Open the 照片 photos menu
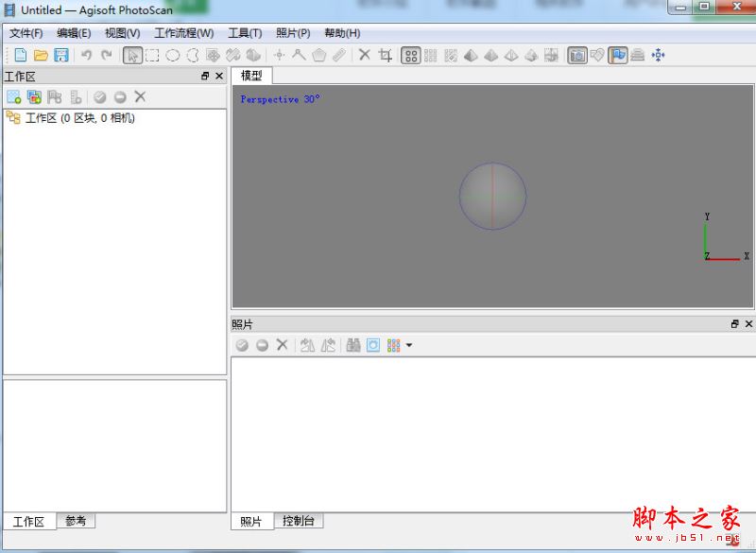Image resolution: width=756 pixels, height=553 pixels. coord(293,31)
